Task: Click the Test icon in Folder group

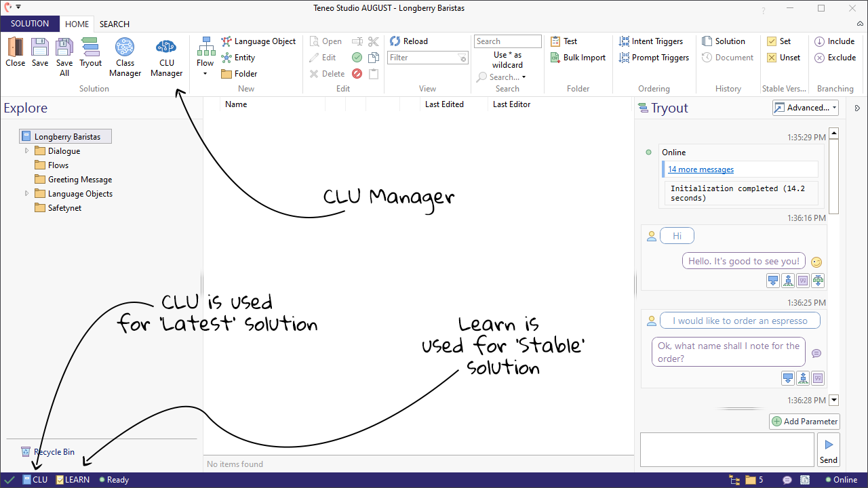Action: [555, 41]
